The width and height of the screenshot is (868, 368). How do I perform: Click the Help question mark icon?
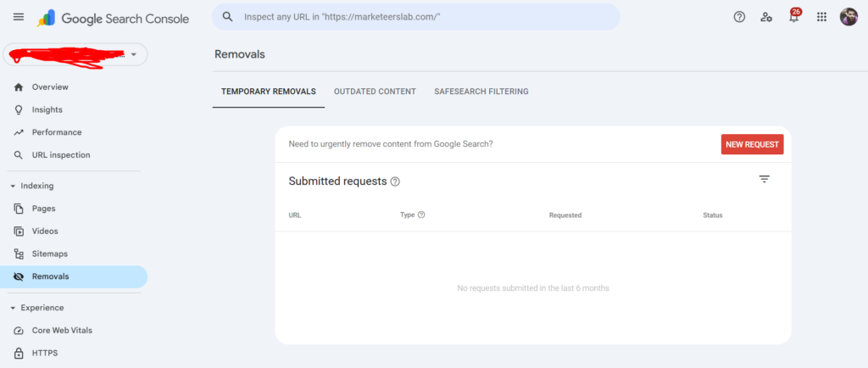(x=739, y=17)
